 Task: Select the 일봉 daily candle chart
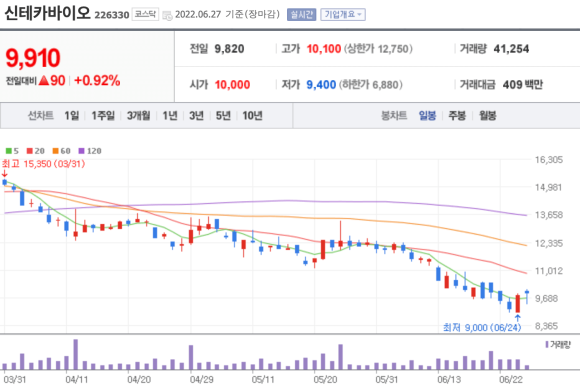(x=427, y=116)
